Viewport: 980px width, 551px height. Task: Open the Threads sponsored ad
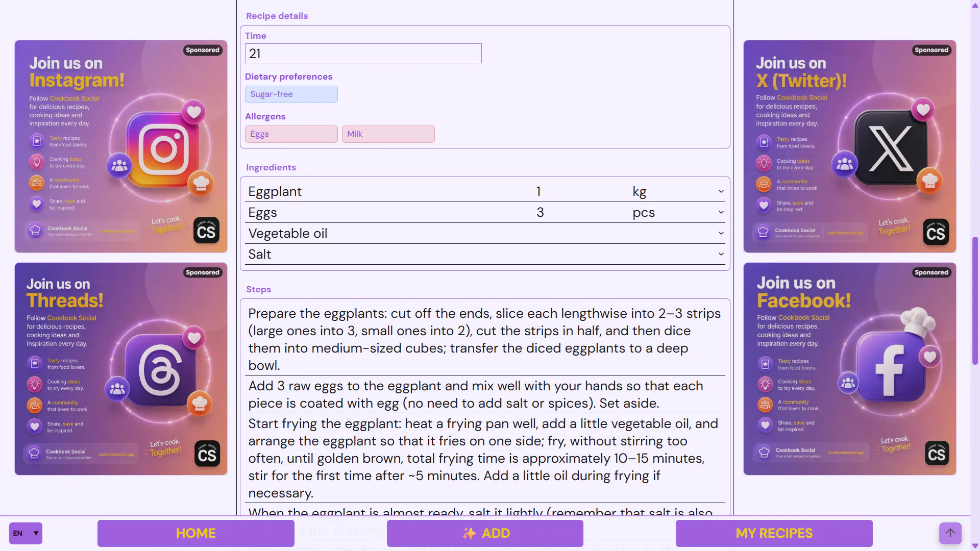121,369
